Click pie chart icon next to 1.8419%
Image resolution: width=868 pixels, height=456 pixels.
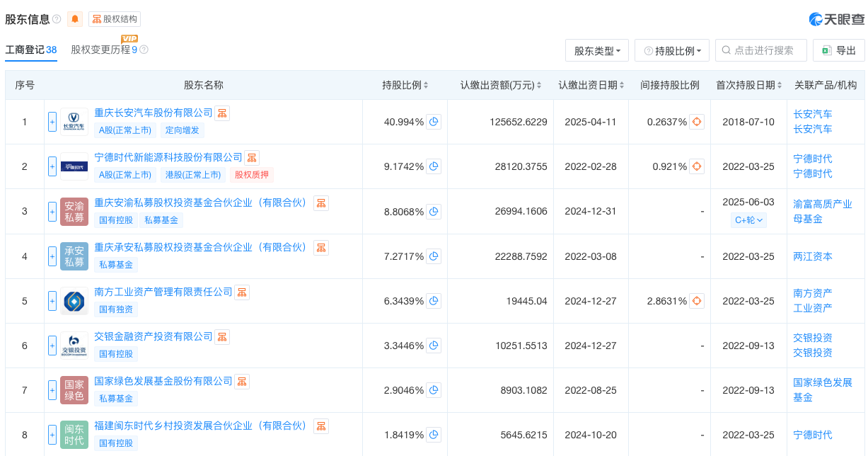(x=434, y=435)
